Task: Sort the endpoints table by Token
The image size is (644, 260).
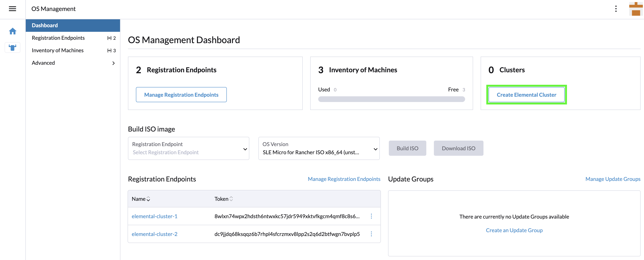Action: coord(231,199)
